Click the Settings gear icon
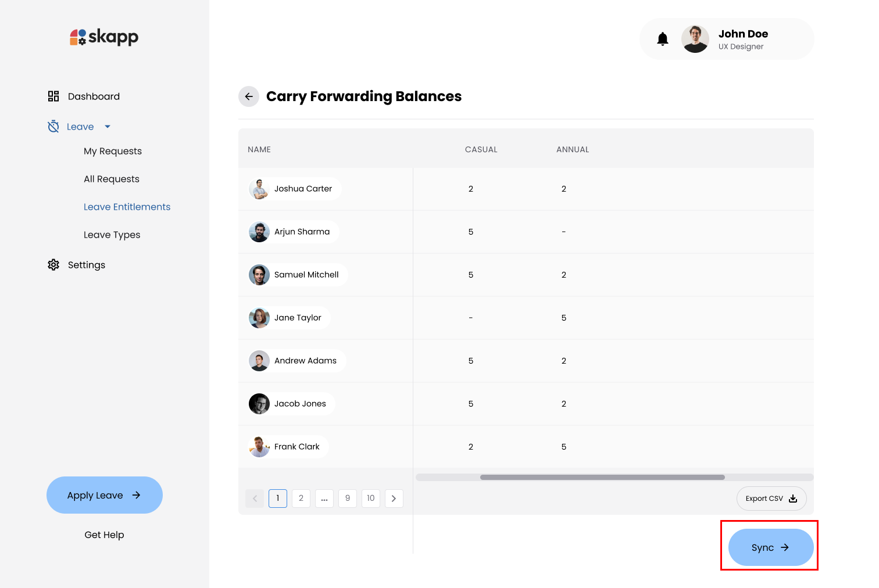The width and height of the screenshot is (879, 588). click(x=53, y=265)
